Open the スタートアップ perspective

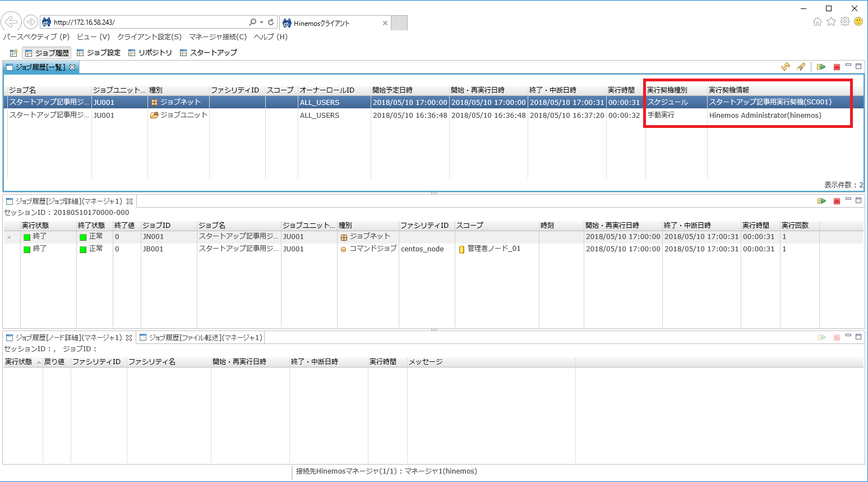[x=209, y=53]
